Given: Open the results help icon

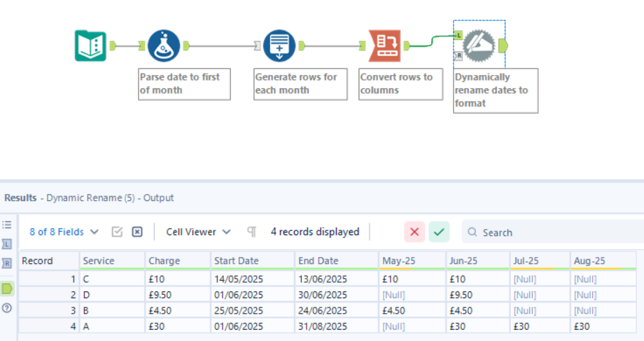Looking at the screenshot, I should point(7,307).
